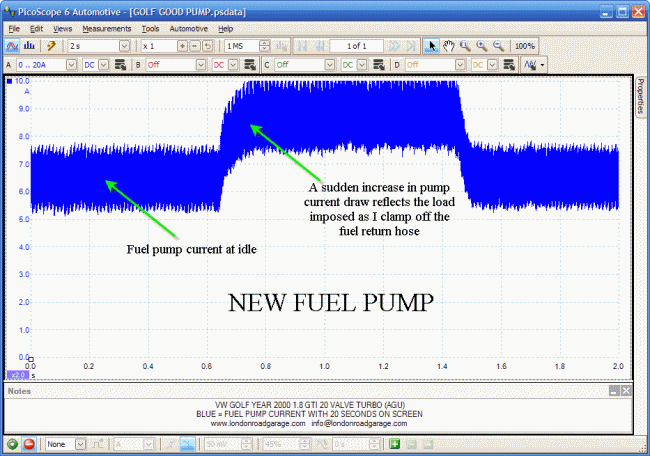Open the Automotive menu
This screenshot has width=650, height=456.
[189, 28]
